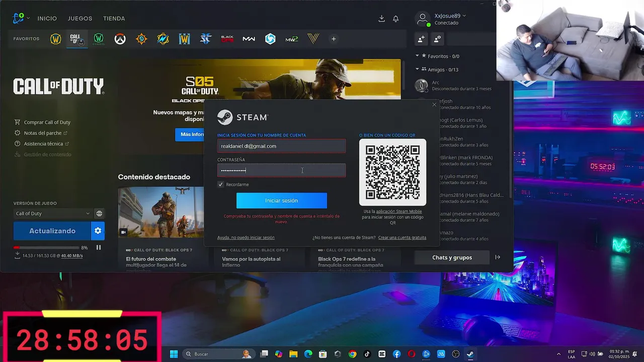Click Ayuda, no puedo iniciar sesión link

246,237
